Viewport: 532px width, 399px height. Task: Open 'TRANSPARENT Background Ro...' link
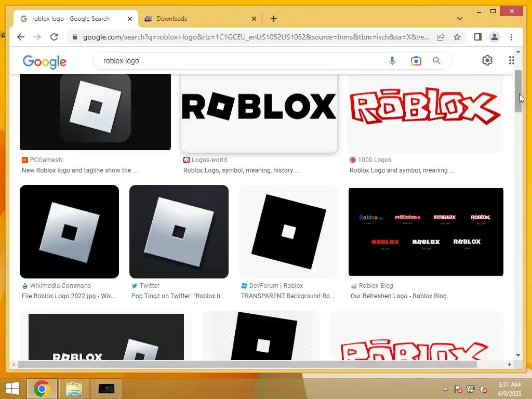click(x=288, y=296)
